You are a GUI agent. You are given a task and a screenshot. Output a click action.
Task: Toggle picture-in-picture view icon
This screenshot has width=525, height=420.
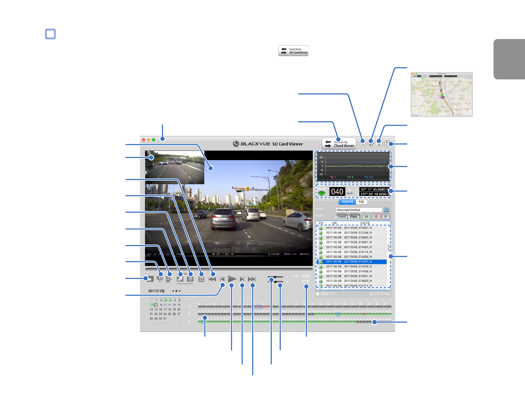[180, 279]
